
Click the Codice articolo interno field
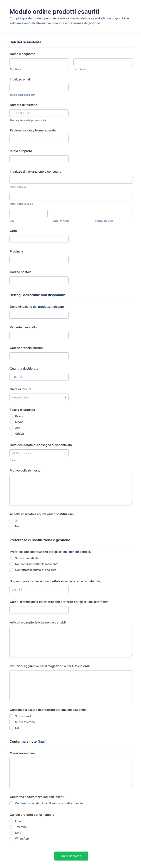[39, 356]
